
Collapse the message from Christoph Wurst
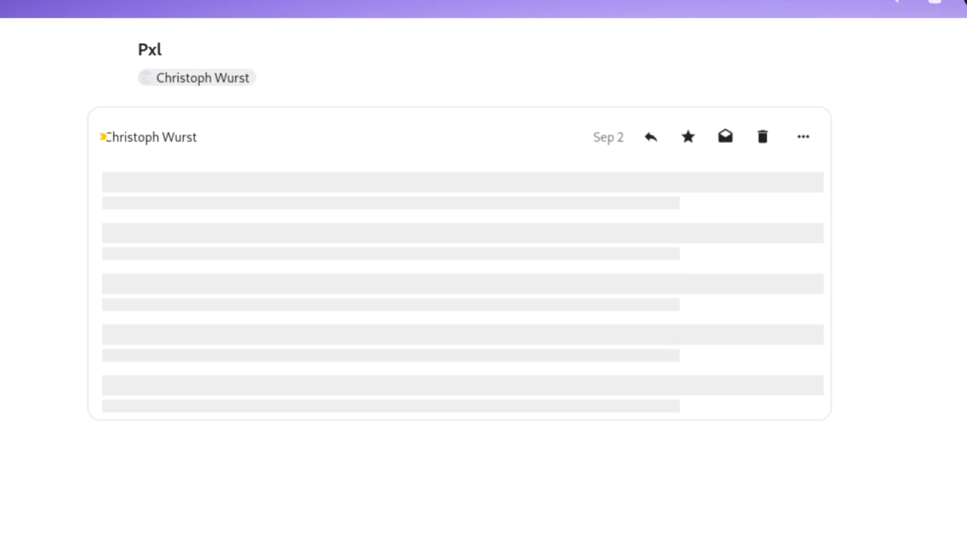[152, 137]
